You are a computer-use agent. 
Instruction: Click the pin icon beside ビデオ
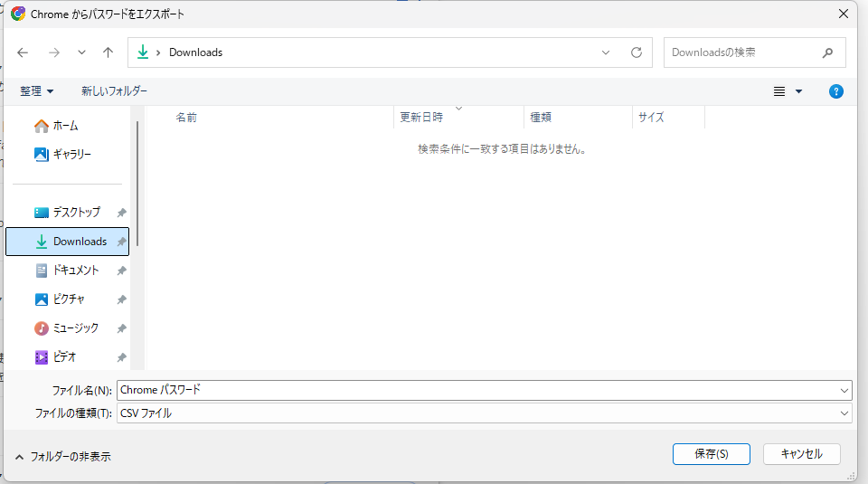pyautogui.click(x=122, y=357)
